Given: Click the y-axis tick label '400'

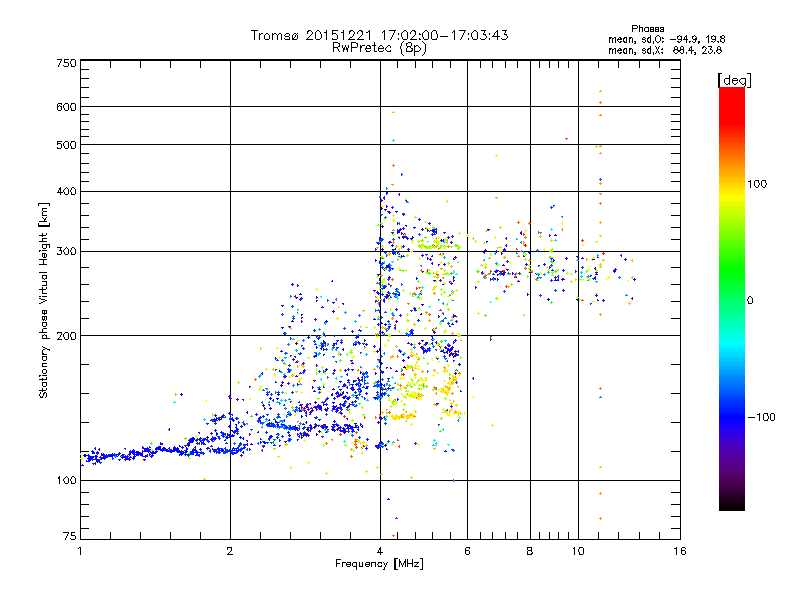Looking at the screenshot, I should [66, 192].
